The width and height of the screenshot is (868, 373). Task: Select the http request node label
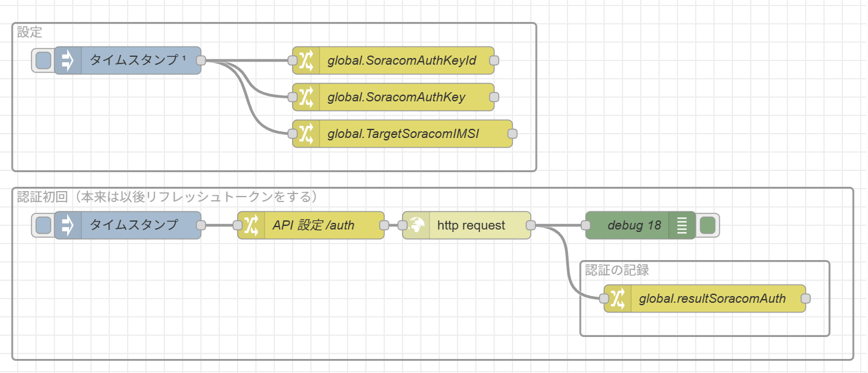tap(471, 225)
